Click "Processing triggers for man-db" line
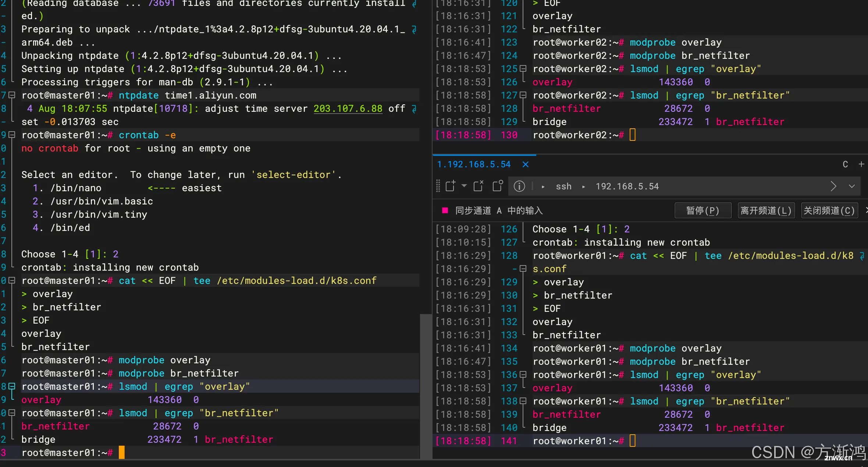This screenshot has width=868, height=467. [147, 82]
